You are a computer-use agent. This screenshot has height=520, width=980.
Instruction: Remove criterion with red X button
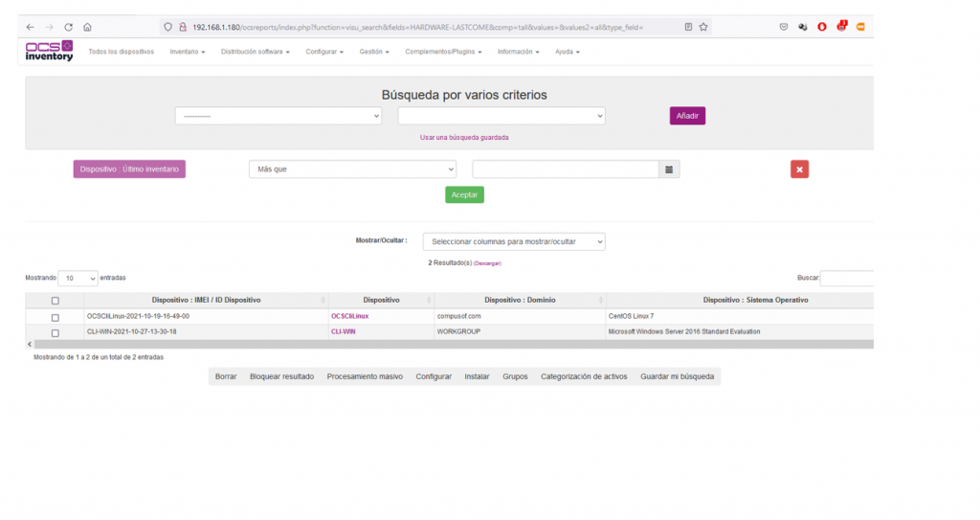click(799, 169)
